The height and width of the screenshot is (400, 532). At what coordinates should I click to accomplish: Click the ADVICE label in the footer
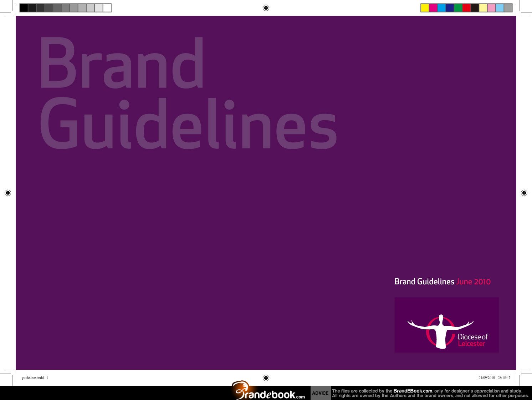tap(320, 393)
